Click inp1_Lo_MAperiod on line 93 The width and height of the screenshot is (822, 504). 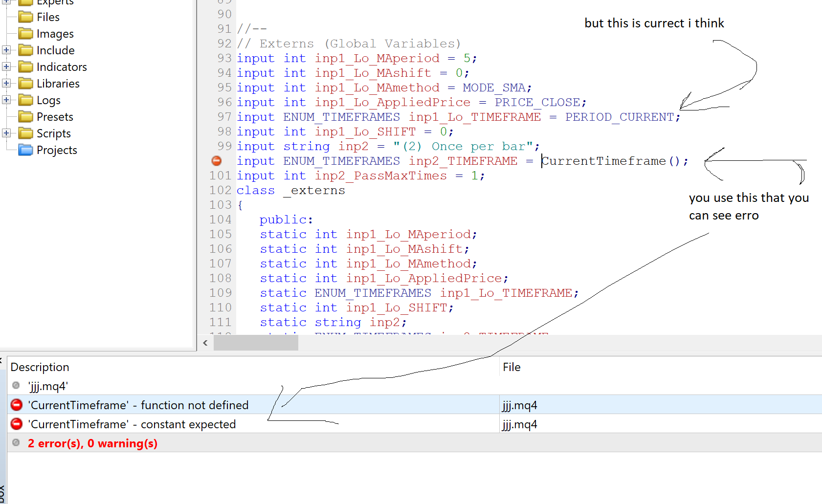click(x=377, y=58)
